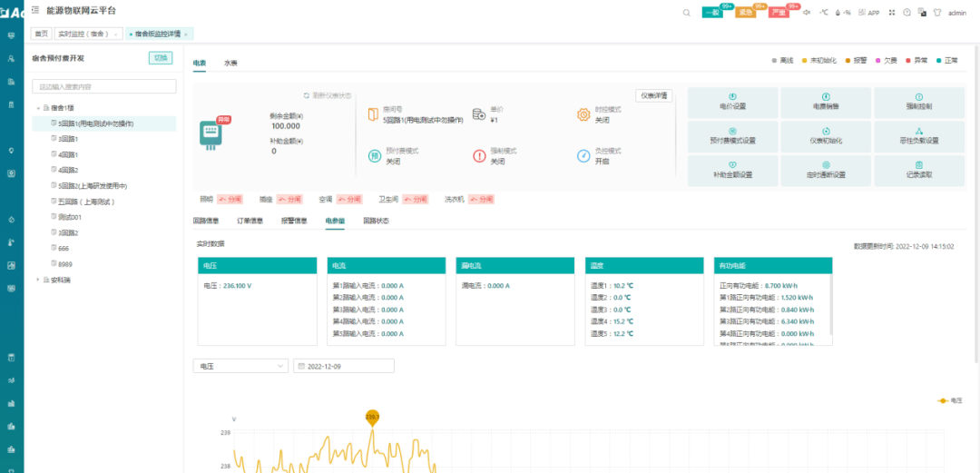Click the document lock icon in header
This screenshot has height=473, width=980.
coord(922,13)
